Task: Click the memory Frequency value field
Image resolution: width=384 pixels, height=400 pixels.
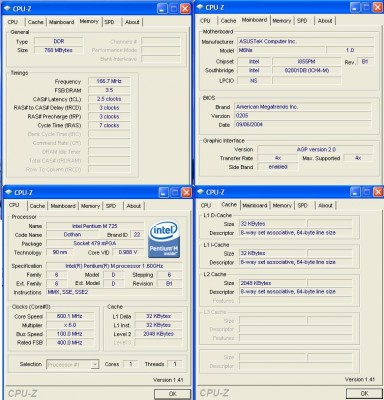Action: click(109, 81)
